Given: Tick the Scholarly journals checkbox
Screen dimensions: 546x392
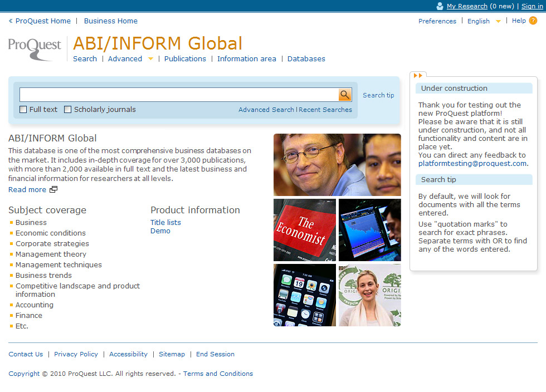Looking at the screenshot, I should [67, 110].
